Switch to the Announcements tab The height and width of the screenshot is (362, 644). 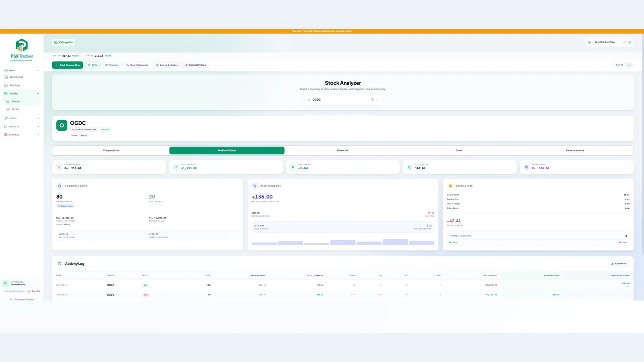coord(575,150)
